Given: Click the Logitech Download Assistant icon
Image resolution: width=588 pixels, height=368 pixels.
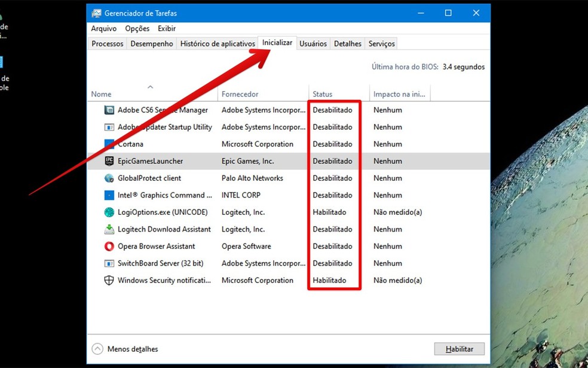Looking at the screenshot, I should coord(109,229).
